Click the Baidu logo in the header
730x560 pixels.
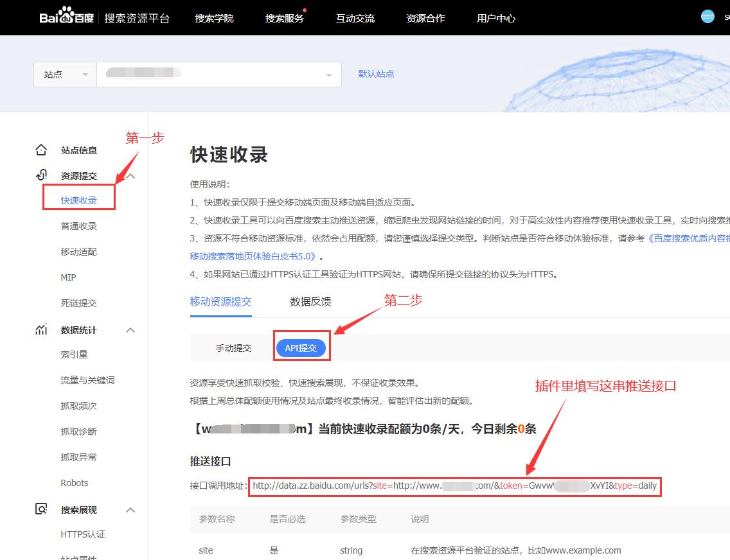pos(67,16)
